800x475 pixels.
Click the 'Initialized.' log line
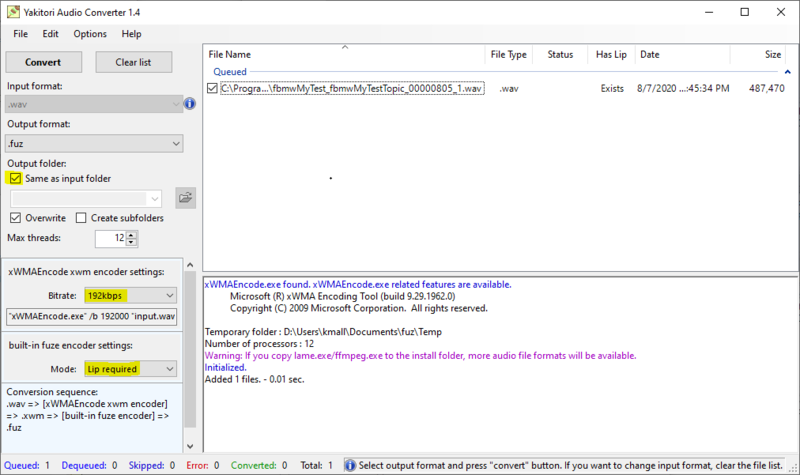coord(226,367)
